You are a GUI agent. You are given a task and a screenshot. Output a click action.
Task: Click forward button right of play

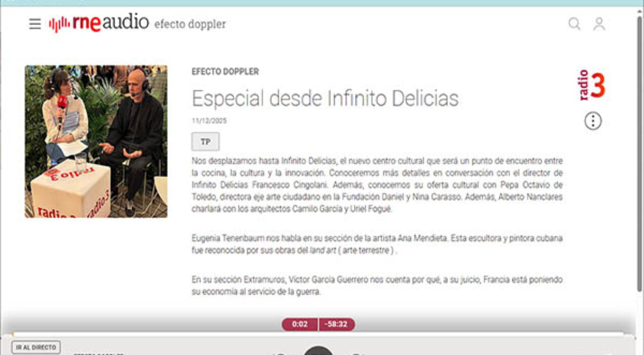(357, 353)
